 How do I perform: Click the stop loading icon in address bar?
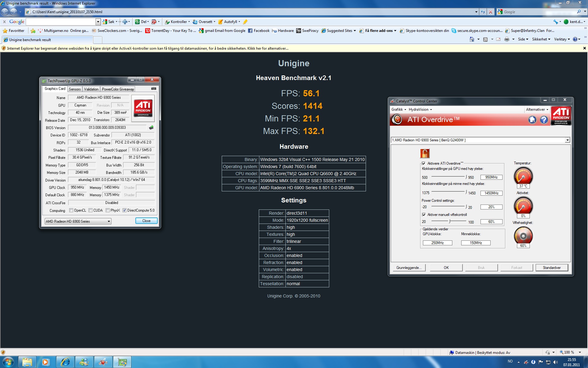pos(491,12)
